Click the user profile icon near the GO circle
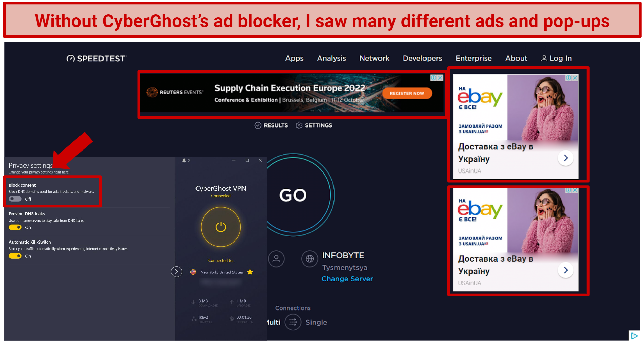 [x=276, y=259]
